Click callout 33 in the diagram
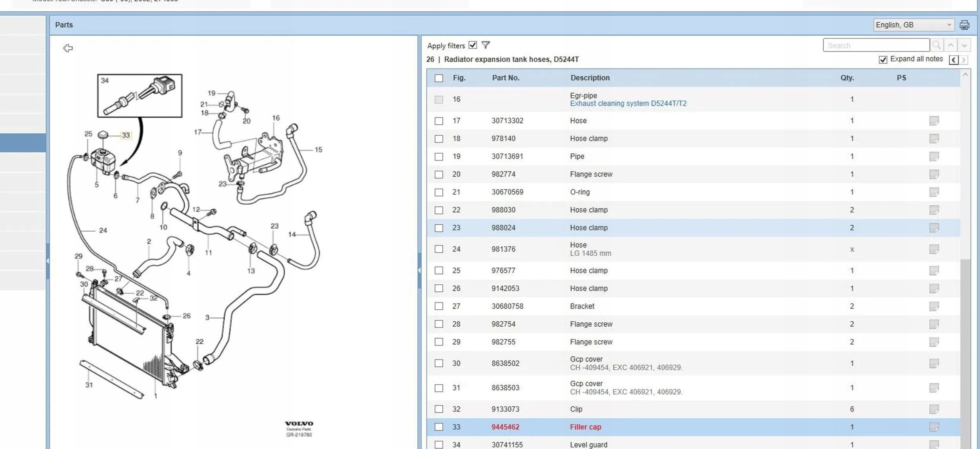The height and width of the screenshot is (449, 980). (x=126, y=135)
